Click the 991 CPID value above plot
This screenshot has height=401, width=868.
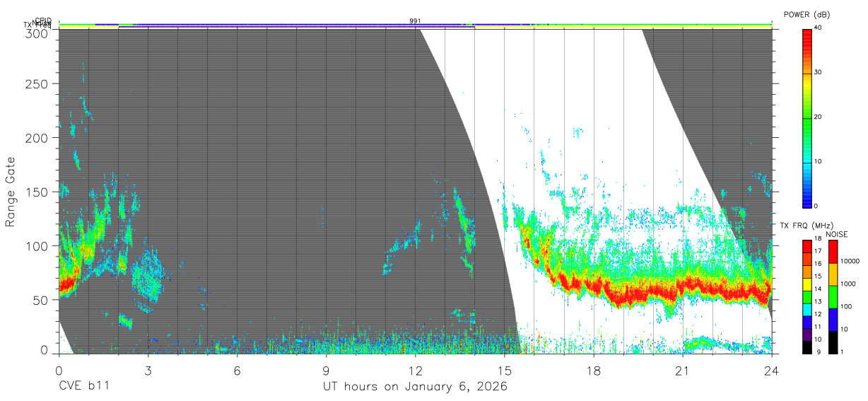(415, 21)
